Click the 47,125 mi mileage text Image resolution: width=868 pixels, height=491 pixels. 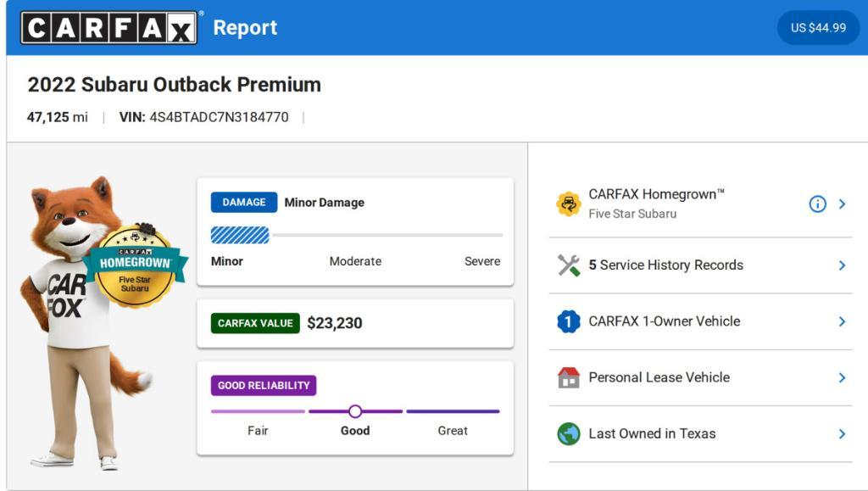click(x=57, y=117)
